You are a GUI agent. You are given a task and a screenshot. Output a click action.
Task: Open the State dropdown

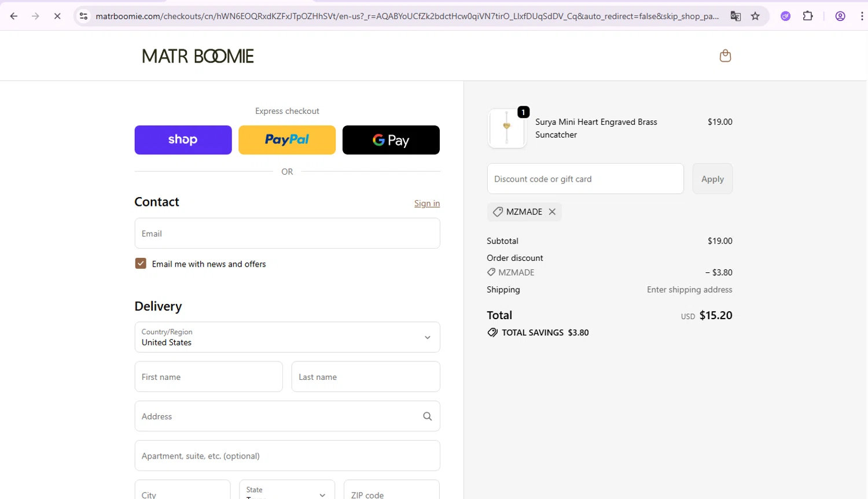coord(287,490)
